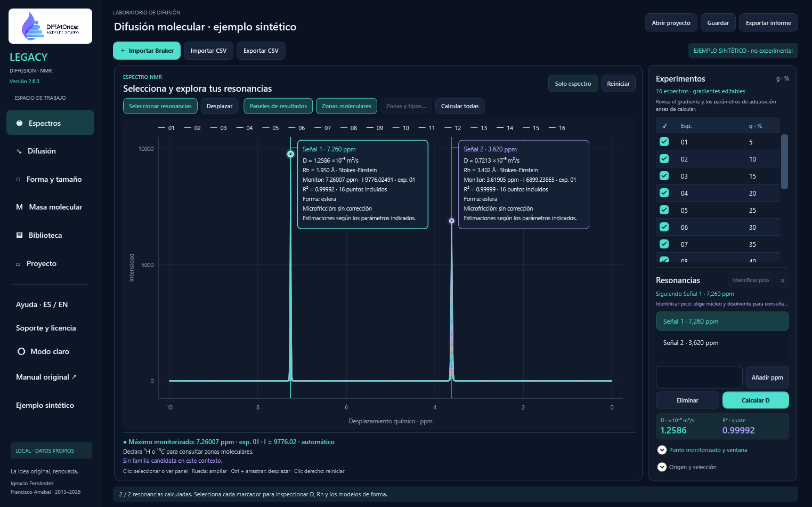812x507 pixels.
Task: Click the Masa molecular 'M' icon
Action: (19, 207)
